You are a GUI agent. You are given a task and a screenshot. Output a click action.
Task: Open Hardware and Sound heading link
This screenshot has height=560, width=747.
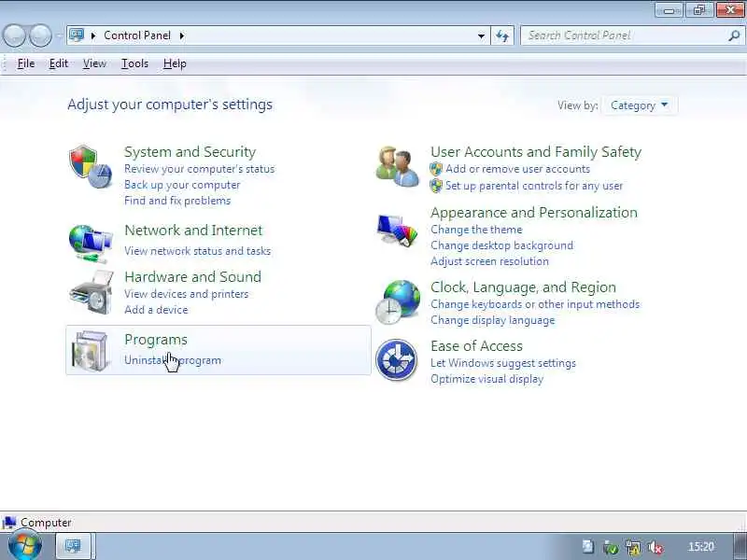(193, 276)
